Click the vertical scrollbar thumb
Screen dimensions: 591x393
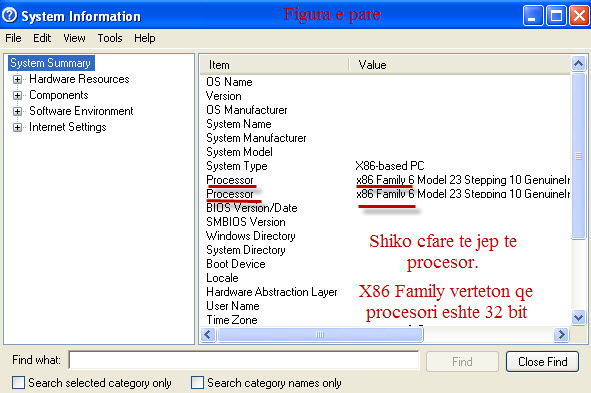click(578, 156)
